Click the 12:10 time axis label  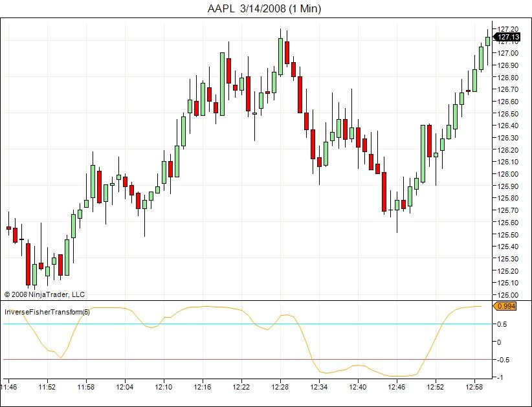pyautogui.click(x=164, y=387)
